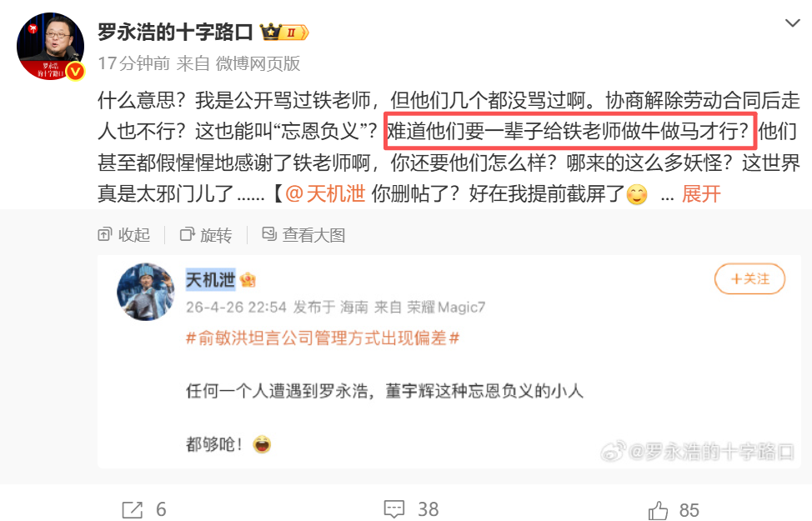
Task: Click the smiling emoji in post text
Action: [x=637, y=194]
